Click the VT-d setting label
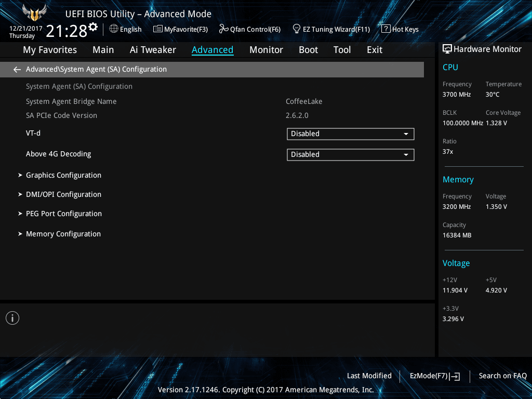Screen dimensions: 532x399 pos(33,133)
